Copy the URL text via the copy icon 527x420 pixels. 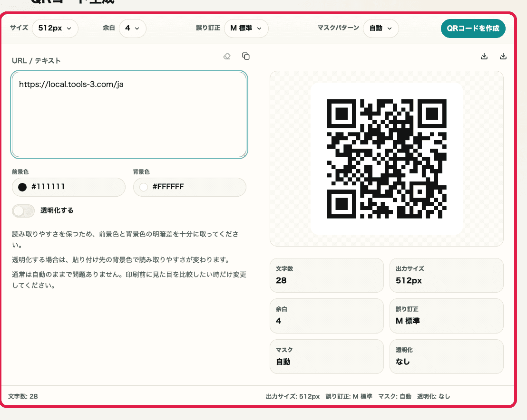pos(245,56)
